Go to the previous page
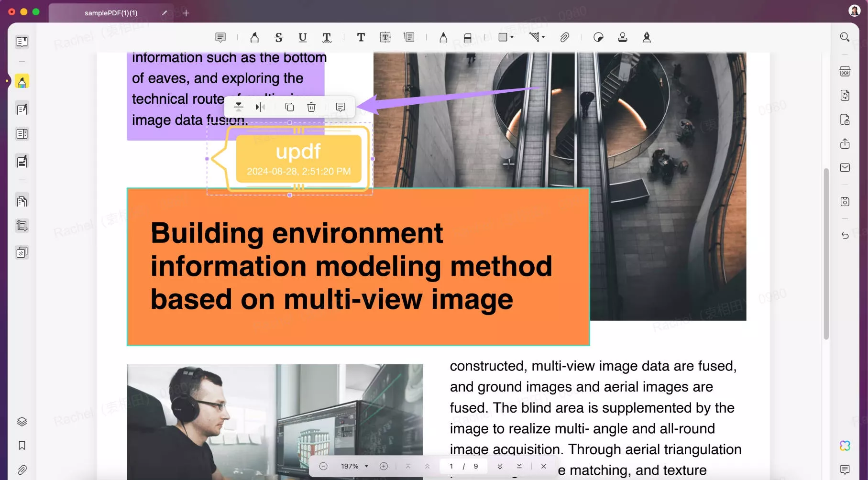The height and width of the screenshot is (480, 868). pos(428,466)
